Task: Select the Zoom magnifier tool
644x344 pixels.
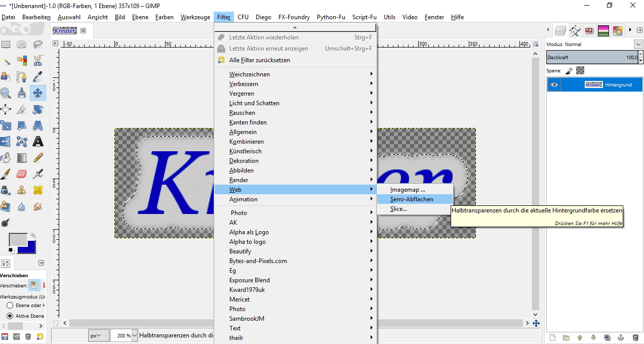Action: pos(6,93)
